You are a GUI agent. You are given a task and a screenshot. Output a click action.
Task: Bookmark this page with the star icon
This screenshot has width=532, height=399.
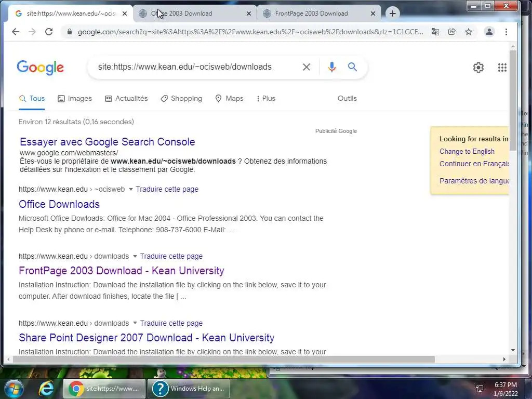click(469, 32)
